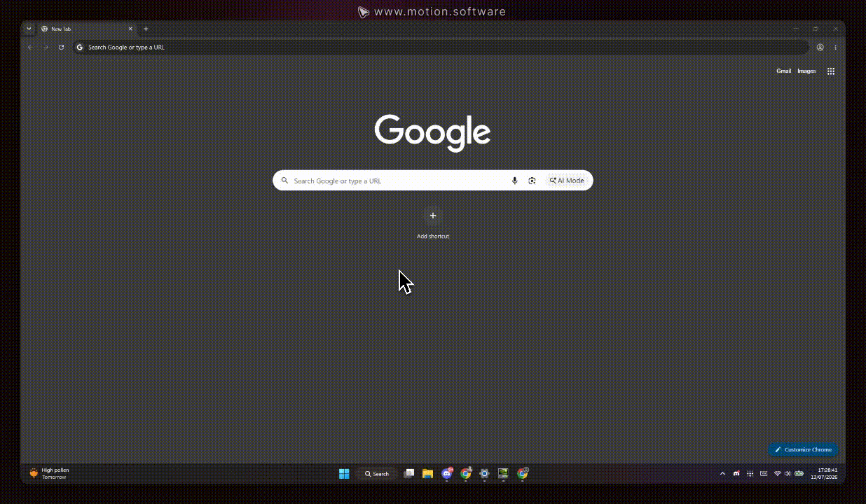Image resolution: width=866 pixels, height=504 pixels.
Task: Close the New Tab tab
Action: 130,29
